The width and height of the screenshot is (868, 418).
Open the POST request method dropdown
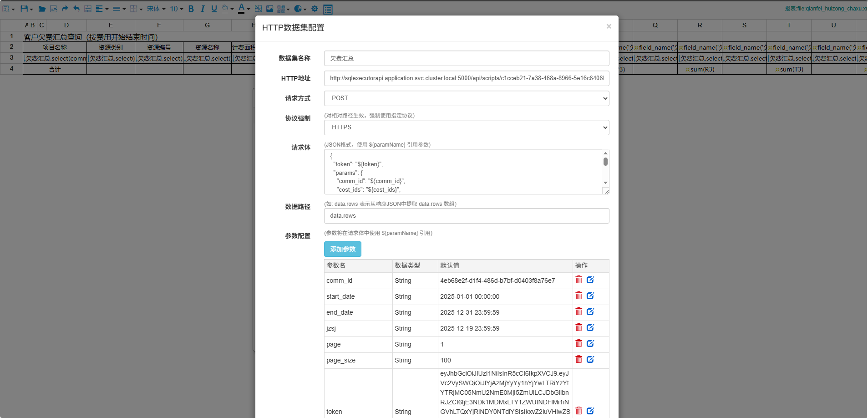(466, 98)
